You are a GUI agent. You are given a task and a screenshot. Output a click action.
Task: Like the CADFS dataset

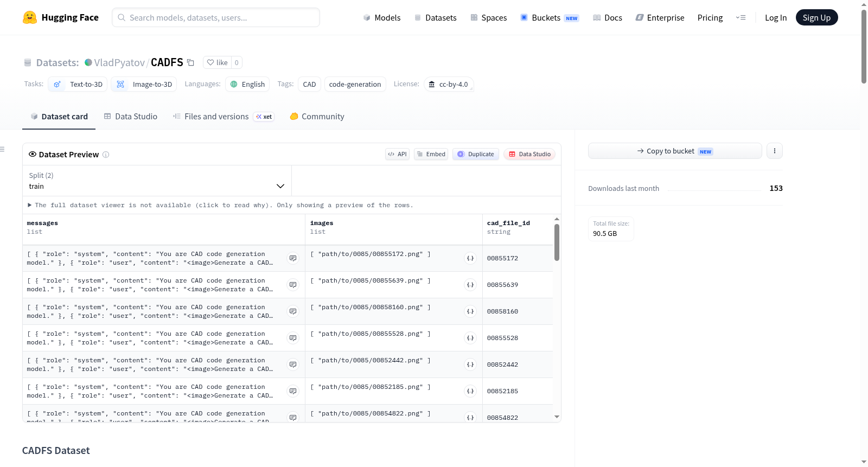click(x=217, y=62)
